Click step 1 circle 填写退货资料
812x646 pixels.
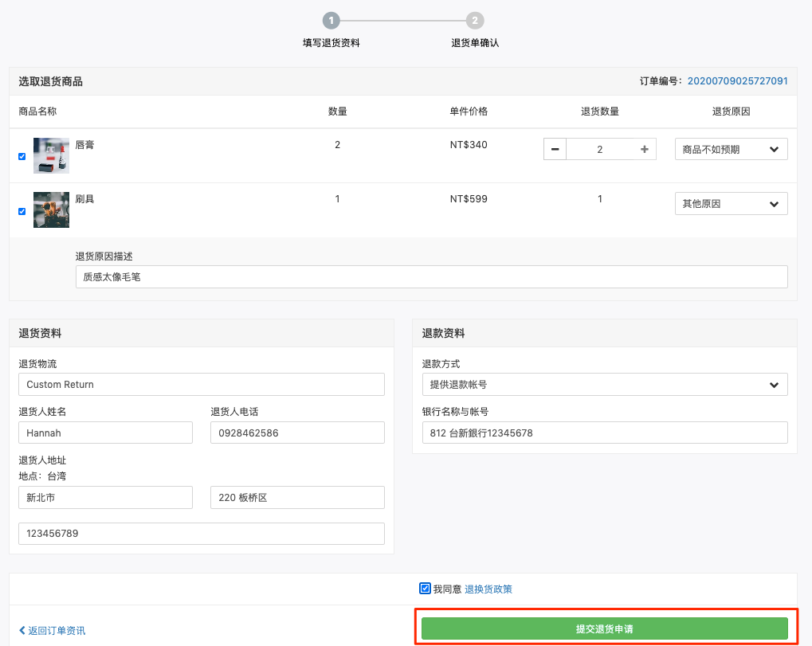tap(331, 21)
